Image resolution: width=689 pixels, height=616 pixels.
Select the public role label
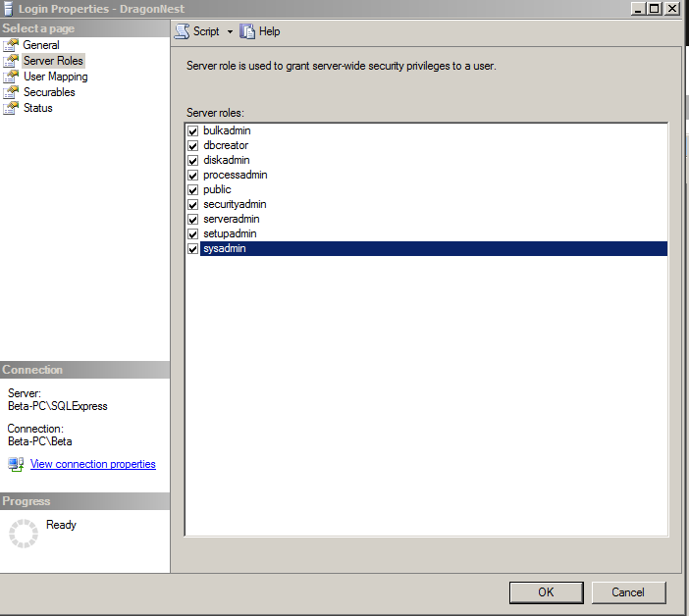[x=217, y=189]
